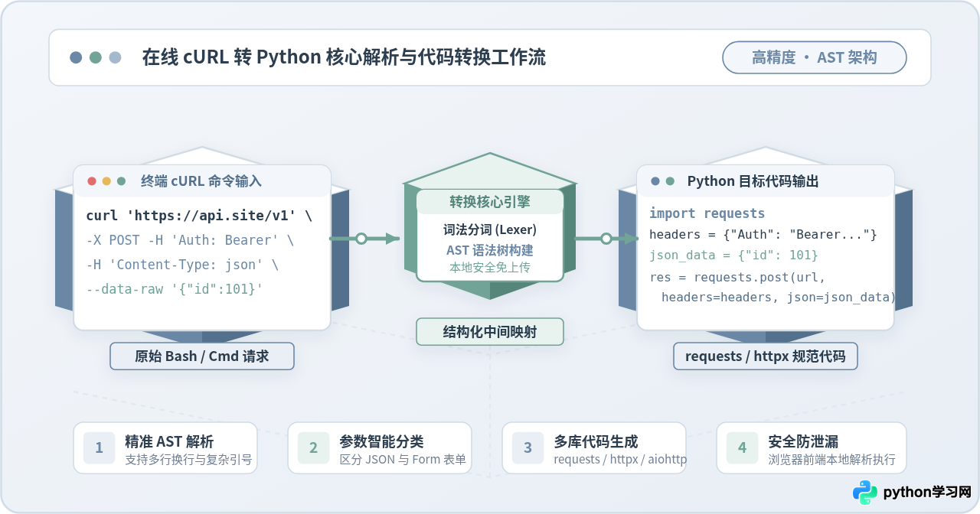Screen dimensions: 980x514
Task: Click the 支持多行换行与复杂引号 description
Action: (188, 460)
